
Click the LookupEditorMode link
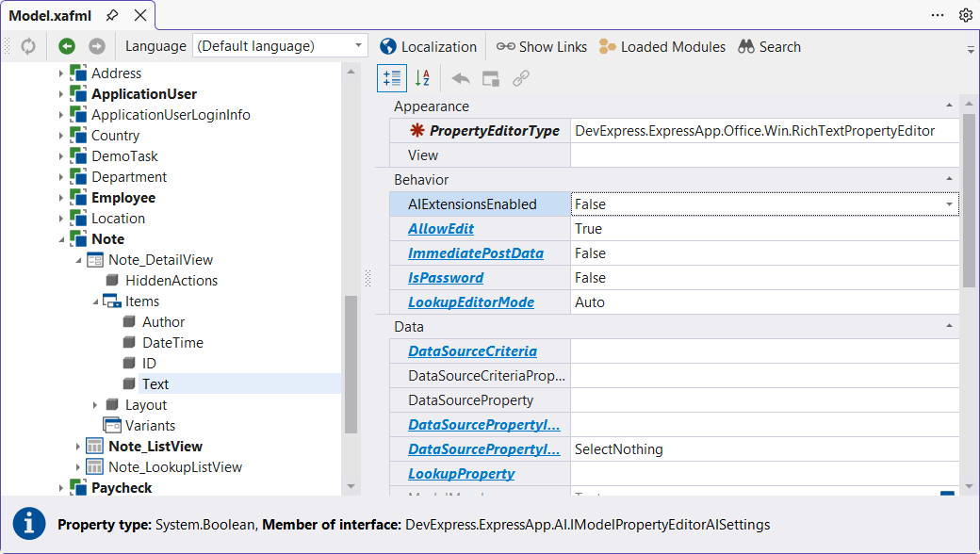pos(470,301)
